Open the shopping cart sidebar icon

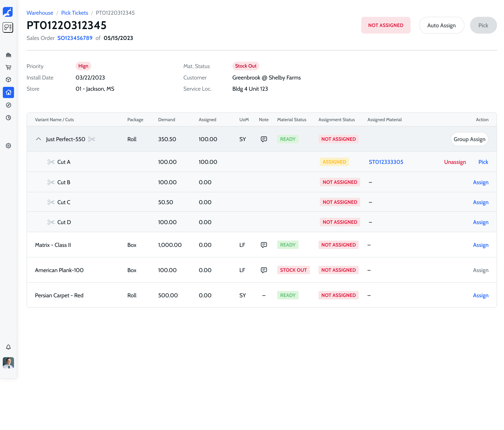(9, 67)
